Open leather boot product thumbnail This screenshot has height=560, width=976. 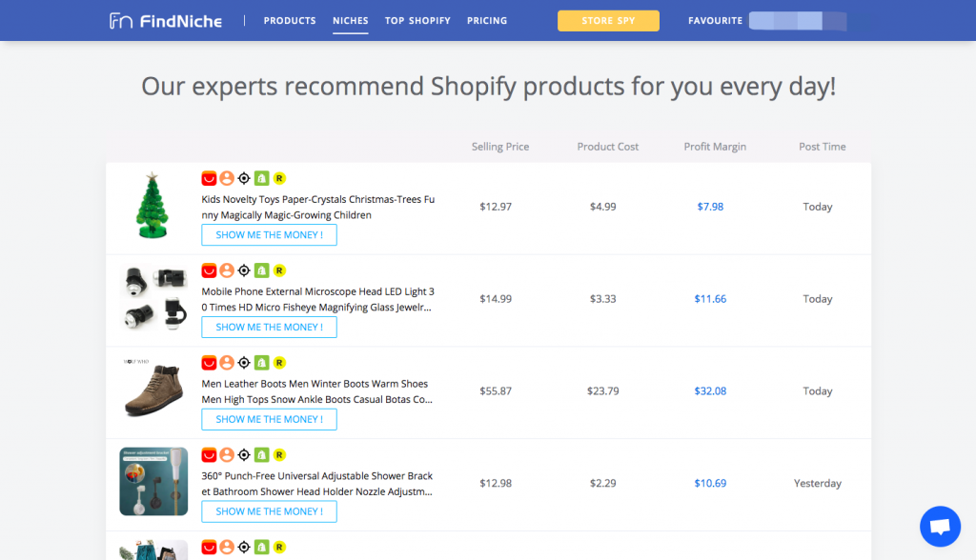point(153,390)
